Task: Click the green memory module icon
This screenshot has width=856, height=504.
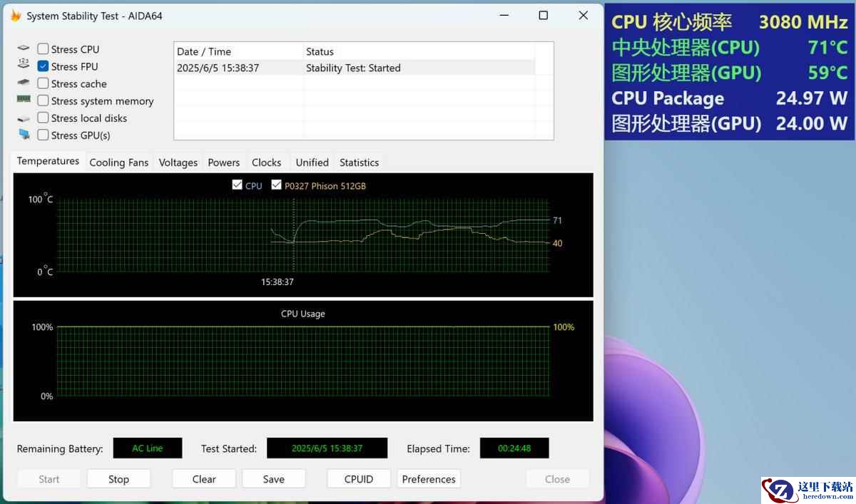Action: (x=24, y=101)
